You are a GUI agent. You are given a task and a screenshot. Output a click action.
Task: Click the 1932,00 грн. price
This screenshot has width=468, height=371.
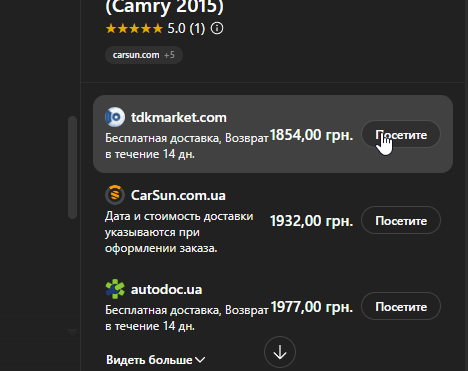click(311, 221)
